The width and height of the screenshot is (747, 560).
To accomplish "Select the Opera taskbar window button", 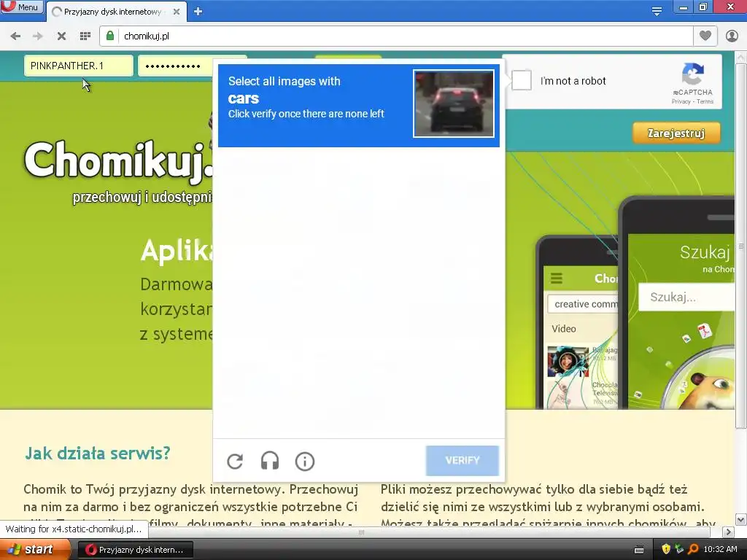I will click(x=135, y=550).
